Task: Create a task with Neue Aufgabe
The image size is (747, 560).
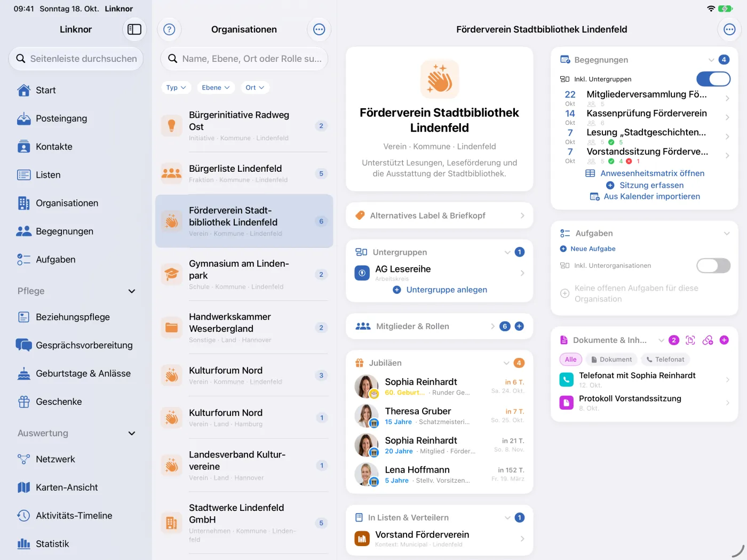Action: coord(587,249)
